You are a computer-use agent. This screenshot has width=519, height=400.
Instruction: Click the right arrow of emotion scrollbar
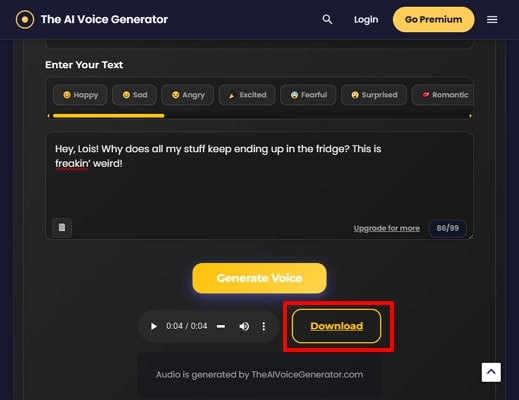[470, 116]
